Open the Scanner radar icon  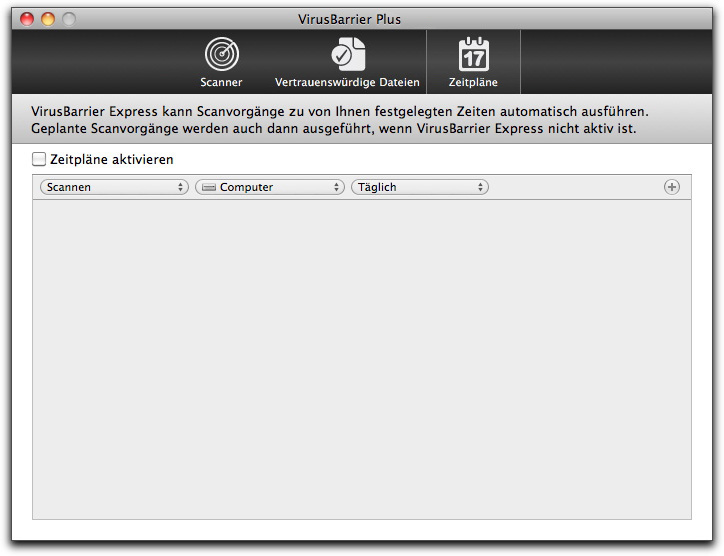click(222, 54)
